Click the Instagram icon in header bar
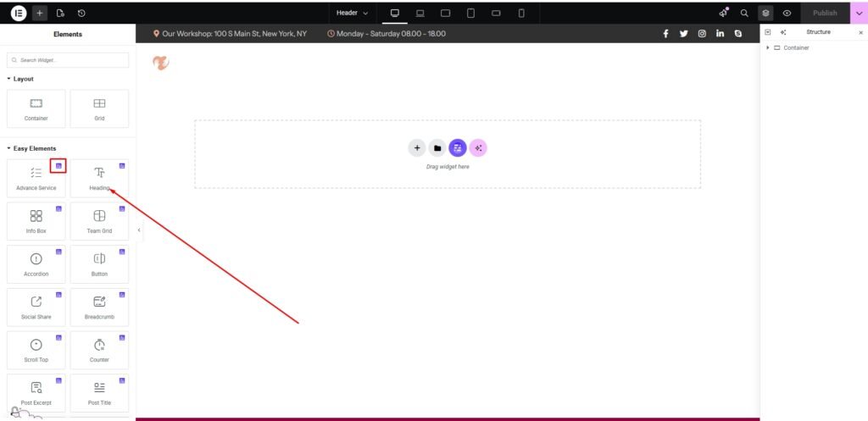 click(x=702, y=33)
